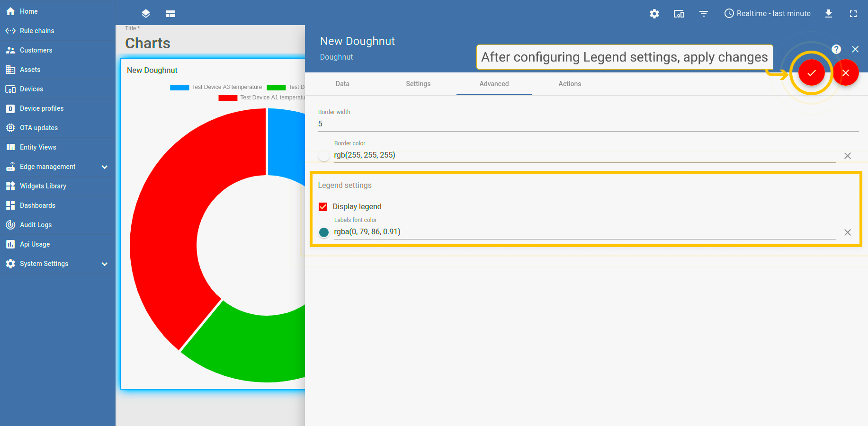Clear the Border color value
Screen dimensions: 868x426
848,156
